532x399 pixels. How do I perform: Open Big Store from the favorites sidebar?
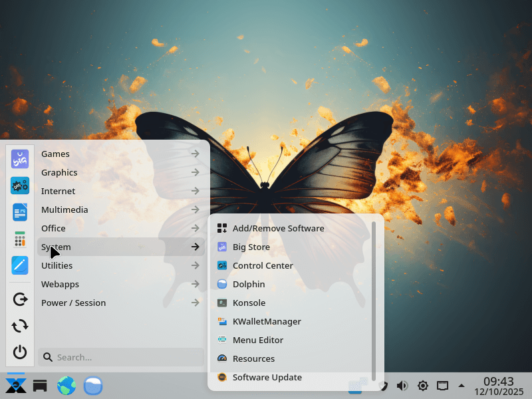pyautogui.click(x=20, y=159)
